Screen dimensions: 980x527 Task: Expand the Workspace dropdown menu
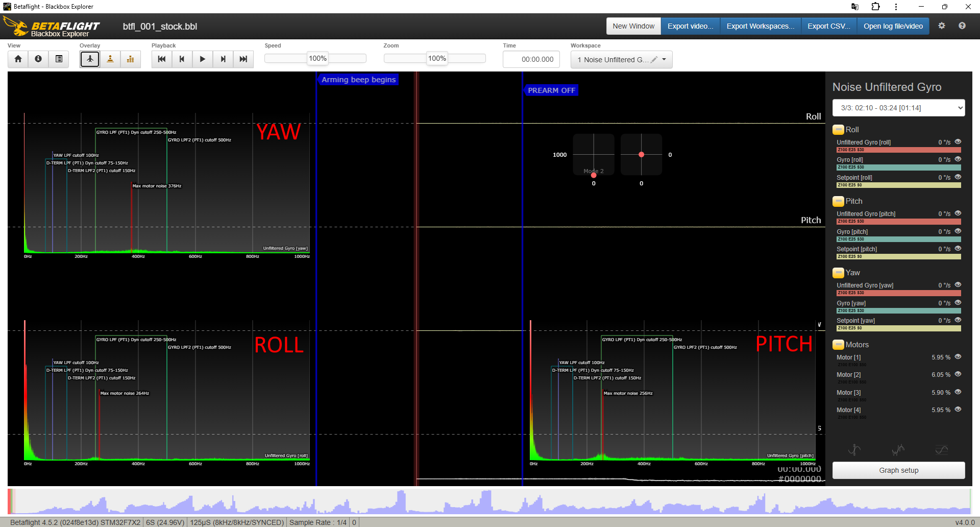coord(664,60)
